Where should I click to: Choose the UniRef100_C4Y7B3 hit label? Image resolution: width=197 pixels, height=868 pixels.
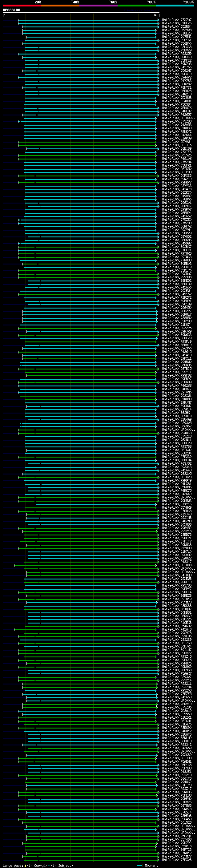tap(177, 81)
